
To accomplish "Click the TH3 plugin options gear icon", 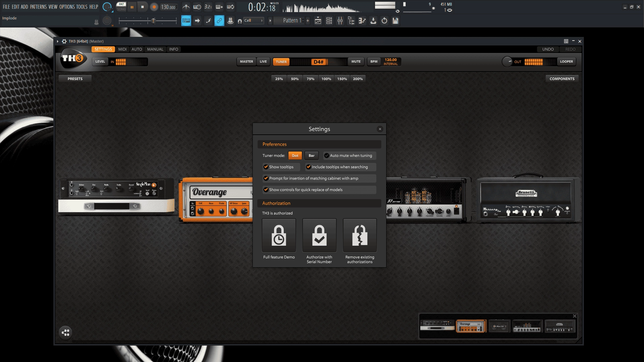I will click(x=64, y=41).
